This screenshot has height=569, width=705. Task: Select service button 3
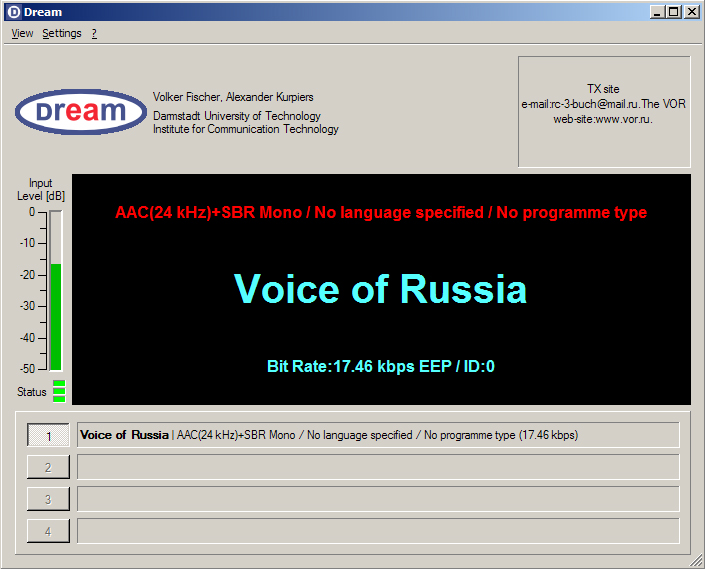[48, 499]
